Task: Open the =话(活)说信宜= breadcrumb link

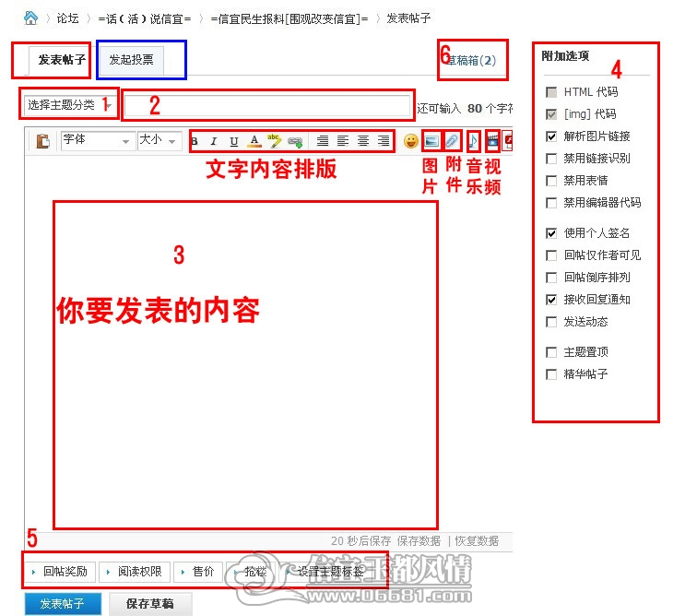Action: click(x=145, y=18)
